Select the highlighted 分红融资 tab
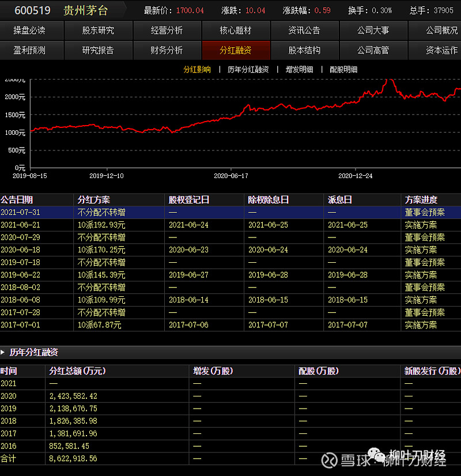This screenshot has width=461, height=476. tap(236, 50)
